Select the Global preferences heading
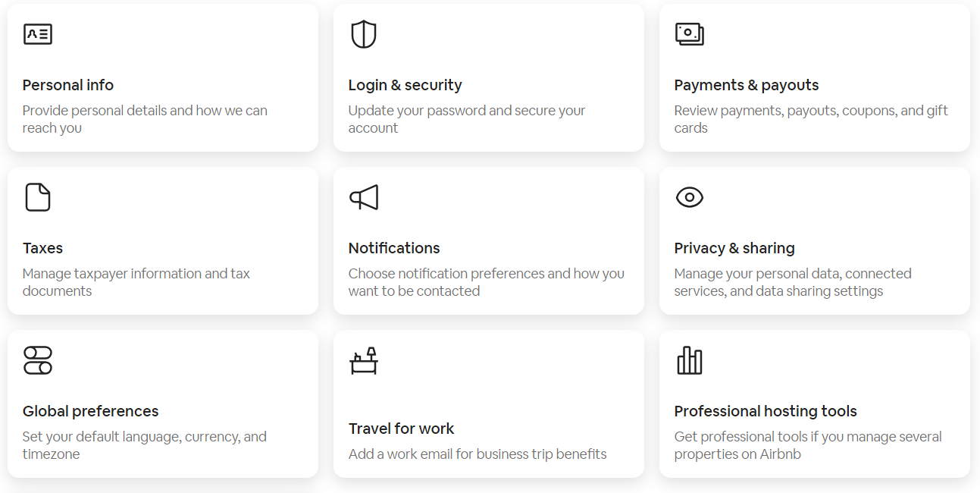Image resolution: width=980 pixels, height=493 pixels. pyautogui.click(x=91, y=411)
